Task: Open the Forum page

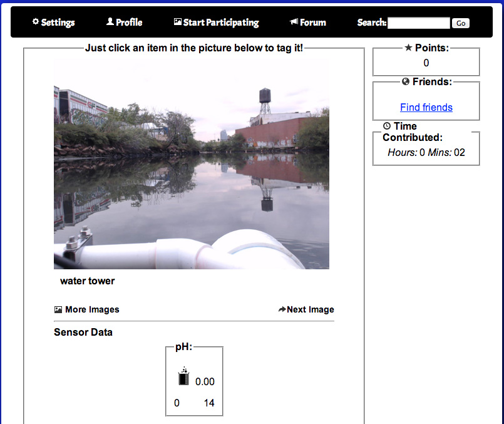Action: point(312,23)
